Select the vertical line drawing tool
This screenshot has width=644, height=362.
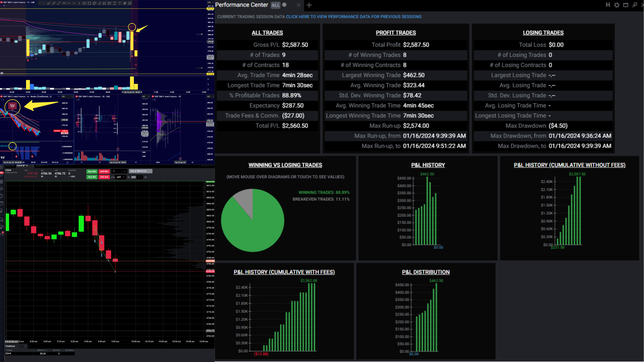click(79, 3)
